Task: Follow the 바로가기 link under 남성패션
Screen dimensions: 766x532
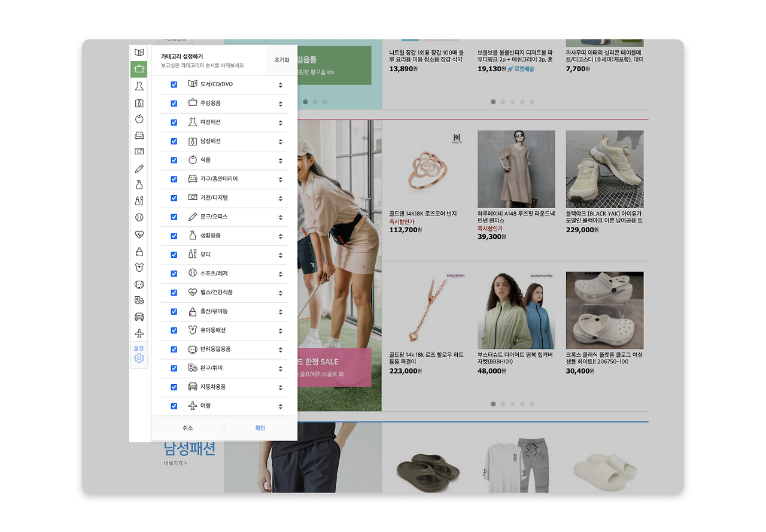Action: coord(175,463)
